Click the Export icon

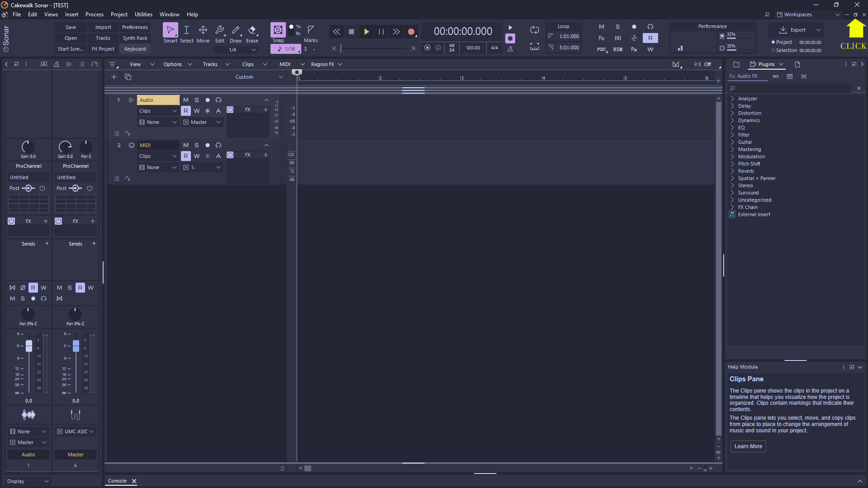pyautogui.click(x=783, y=30)
